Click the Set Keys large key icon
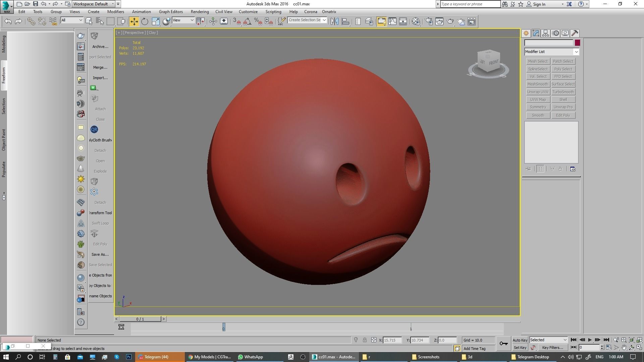This screenshot has width=644, height=362. pyautogui.click(x=503, y=344)
